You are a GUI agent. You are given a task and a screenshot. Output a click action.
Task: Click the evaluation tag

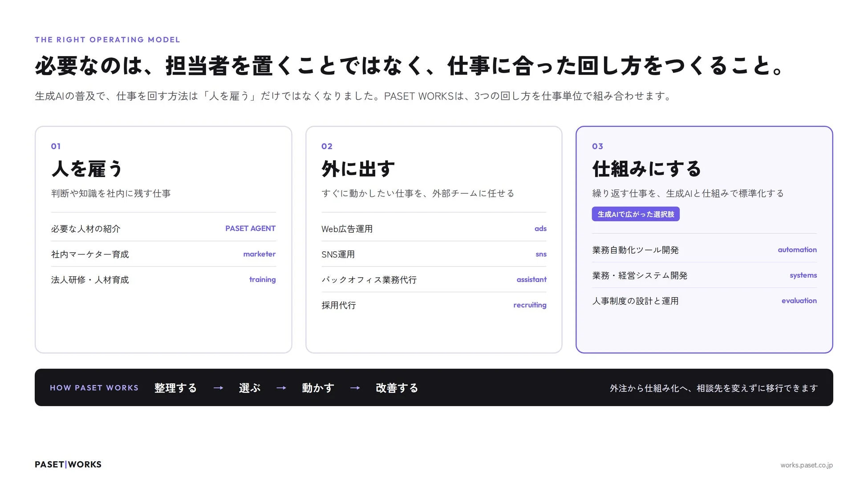pos(799,301)
